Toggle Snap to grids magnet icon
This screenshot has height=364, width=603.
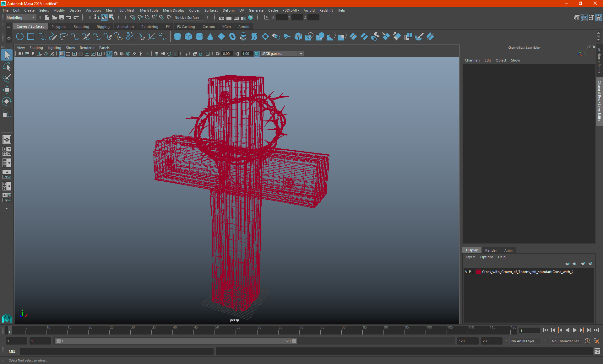pyautogui.click(x=133, y=18)
